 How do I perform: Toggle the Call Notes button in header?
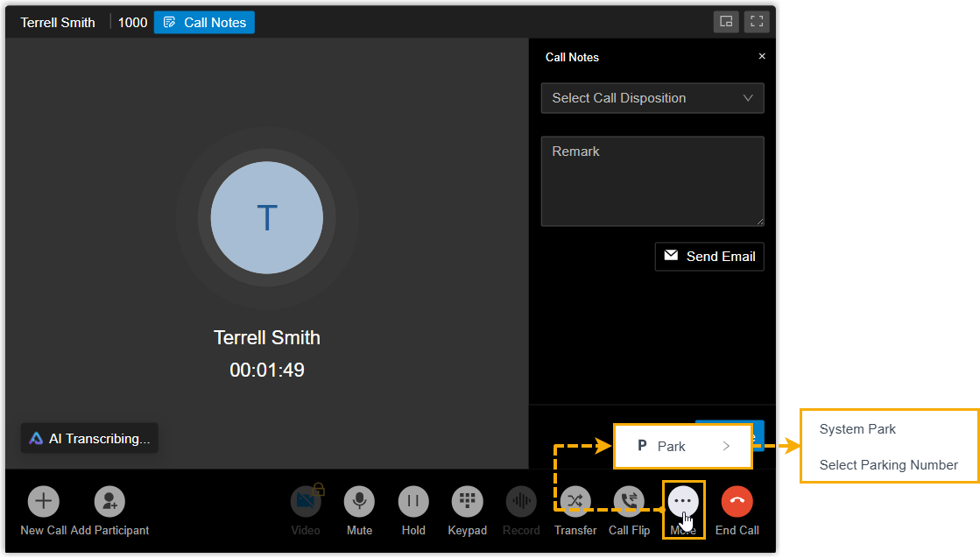tap(204, 23)
